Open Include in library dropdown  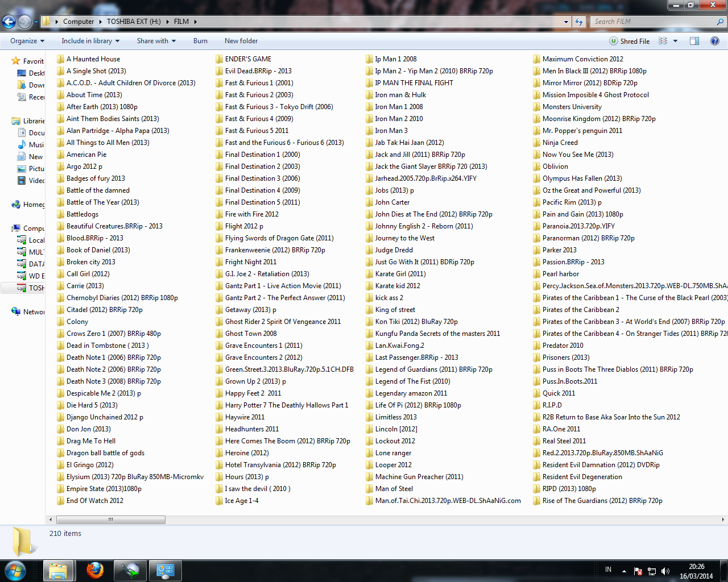[90, 41]
